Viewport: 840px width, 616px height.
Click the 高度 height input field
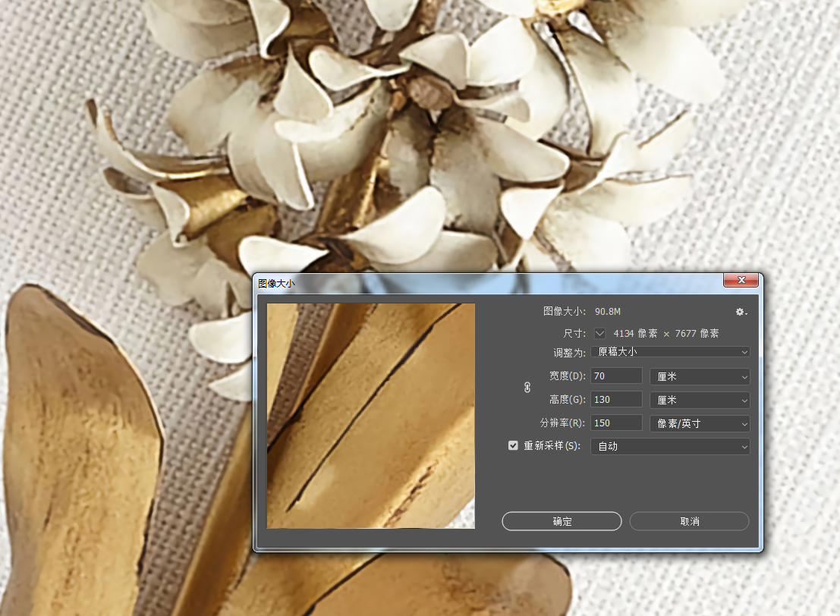617,400
